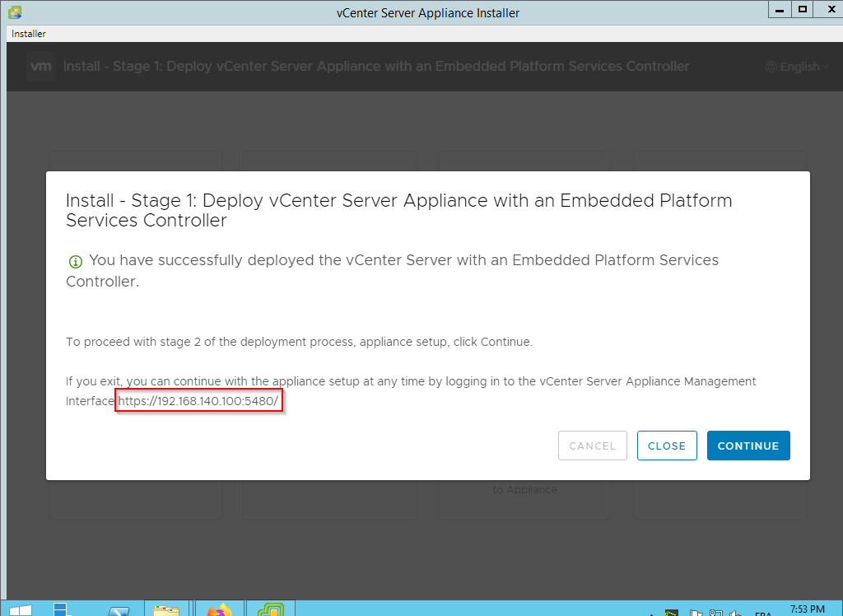Minimize the installer window
843x616 pixels.
coord(780,10)
